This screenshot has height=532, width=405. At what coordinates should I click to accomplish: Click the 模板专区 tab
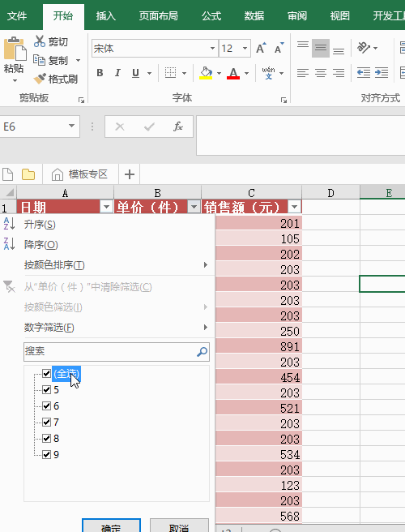[x=80, y=174]
